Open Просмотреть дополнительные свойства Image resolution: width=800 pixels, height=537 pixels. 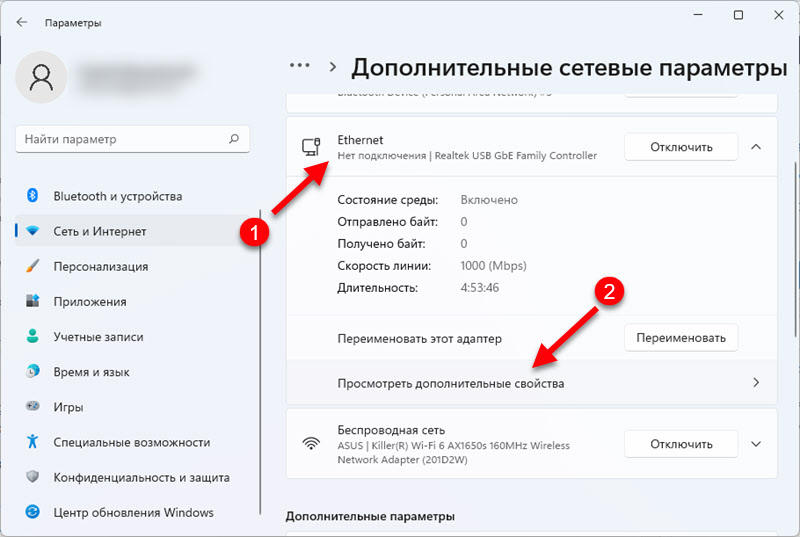(531, 383)
